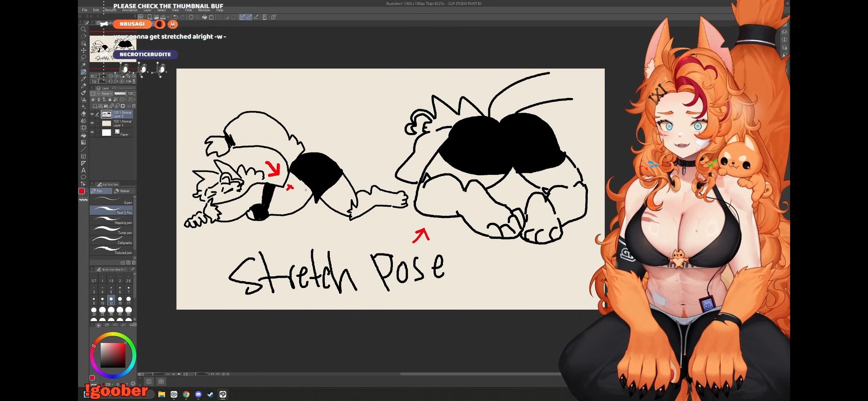Delete sub tool using trash icon
The height and width of the screenshot is (401, 868).
click(x=134, y=263)
